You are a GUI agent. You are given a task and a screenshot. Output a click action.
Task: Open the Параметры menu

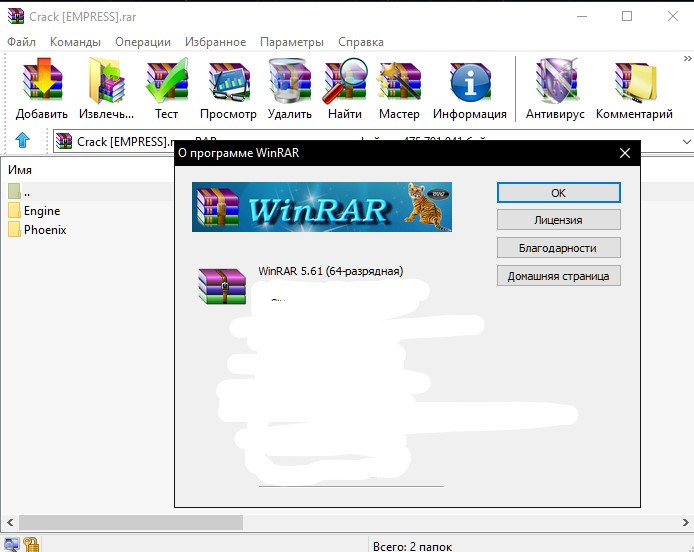[x=292, y=42]
